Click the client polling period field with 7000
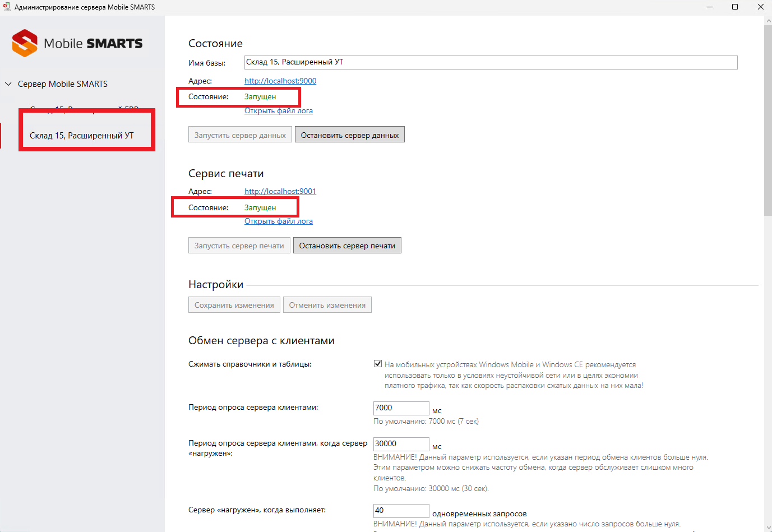Screen dimensions: 772x532 point(401,408)
